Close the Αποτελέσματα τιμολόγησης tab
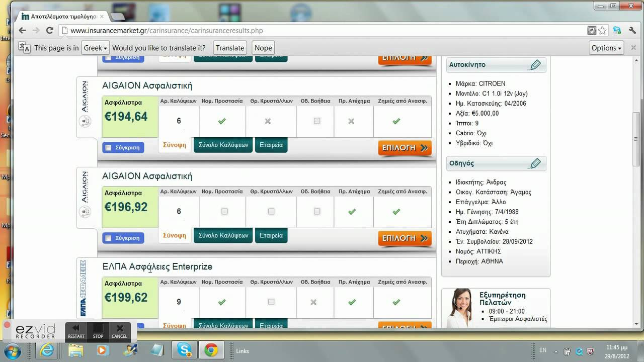The image size is (644, 362). point(101,17)
